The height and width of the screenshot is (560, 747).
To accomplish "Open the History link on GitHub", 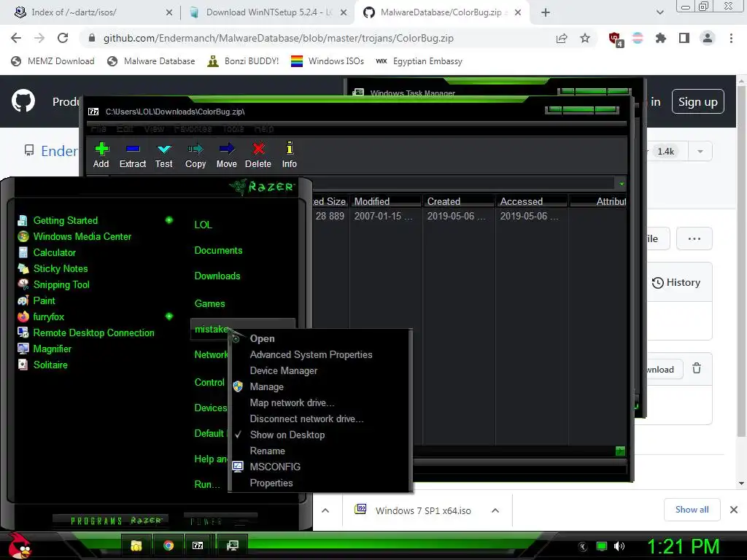I will coord(676,282).
